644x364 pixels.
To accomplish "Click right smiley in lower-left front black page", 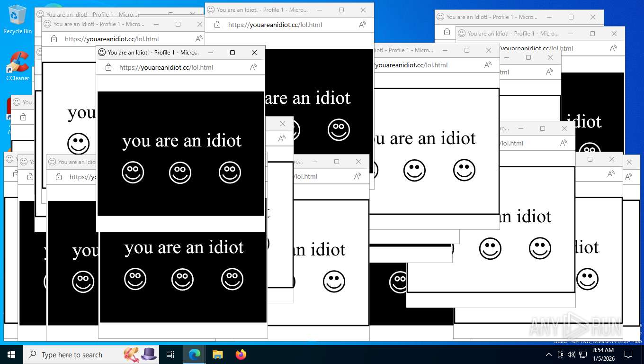I will (x=232, y=279).
